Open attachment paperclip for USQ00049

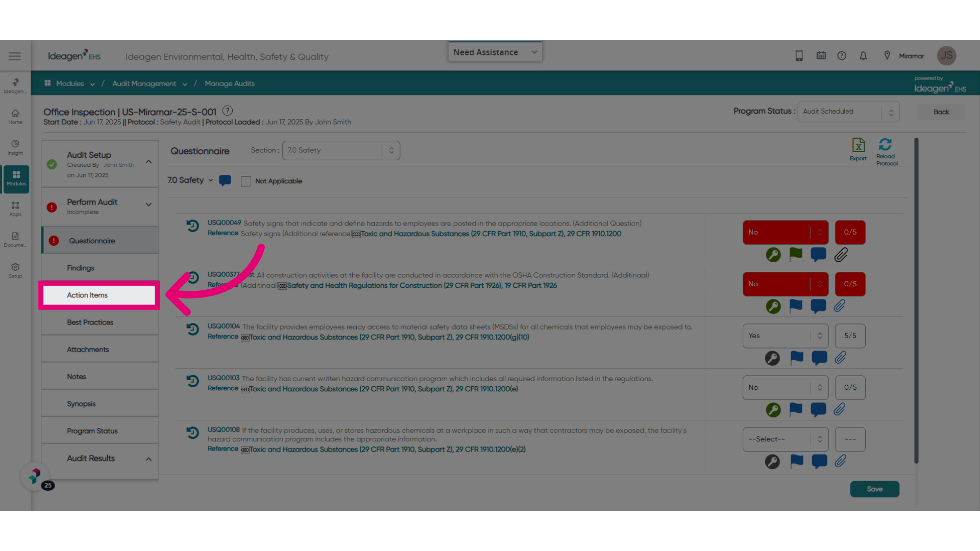coord(841,255)
